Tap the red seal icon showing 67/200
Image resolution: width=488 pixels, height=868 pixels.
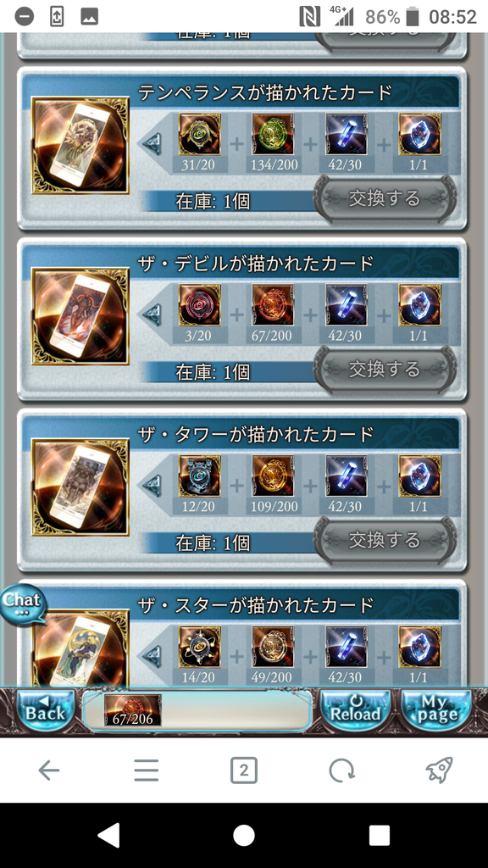coord(274,305)
